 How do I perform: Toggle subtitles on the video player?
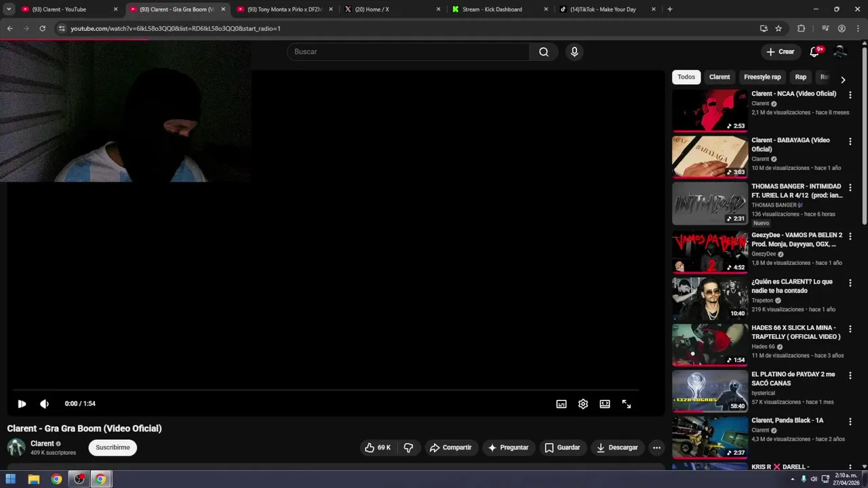point(561,404)
